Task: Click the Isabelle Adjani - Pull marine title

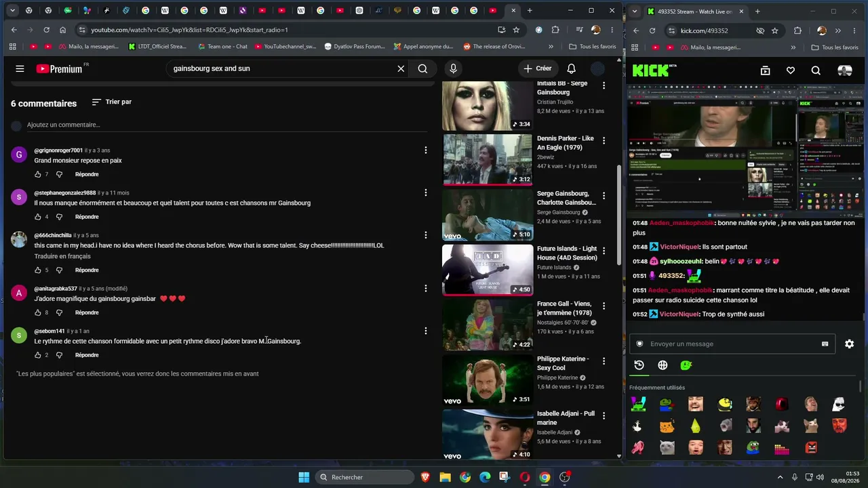Action: point(566,418)
